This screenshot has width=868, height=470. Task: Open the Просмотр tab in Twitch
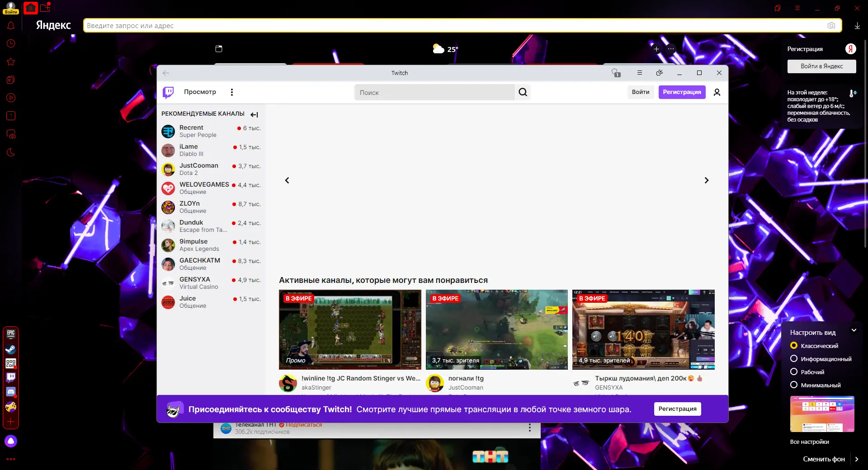tap(200, 92)
